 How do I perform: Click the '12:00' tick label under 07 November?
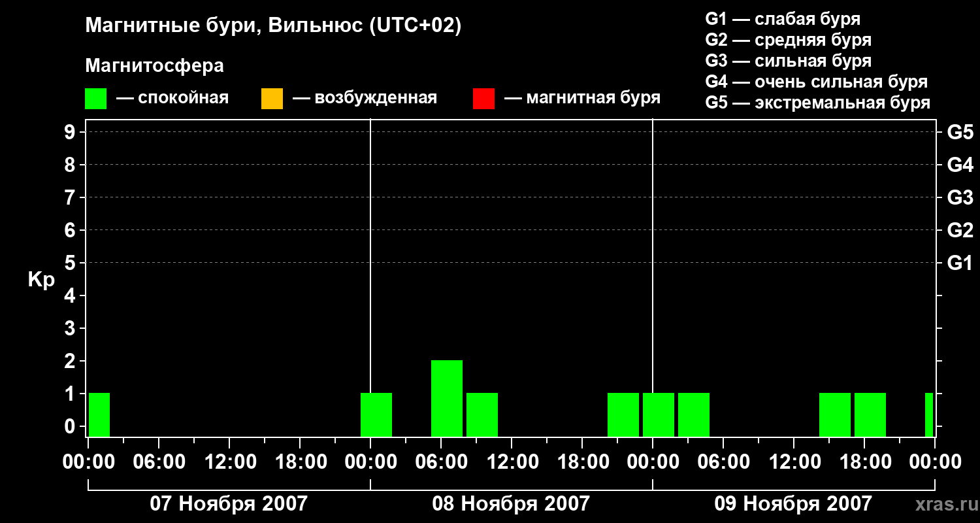[230, 462]
